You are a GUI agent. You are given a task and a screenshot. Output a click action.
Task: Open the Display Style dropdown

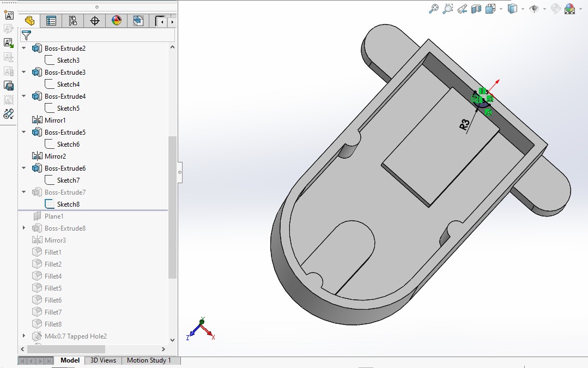point(523,9)
